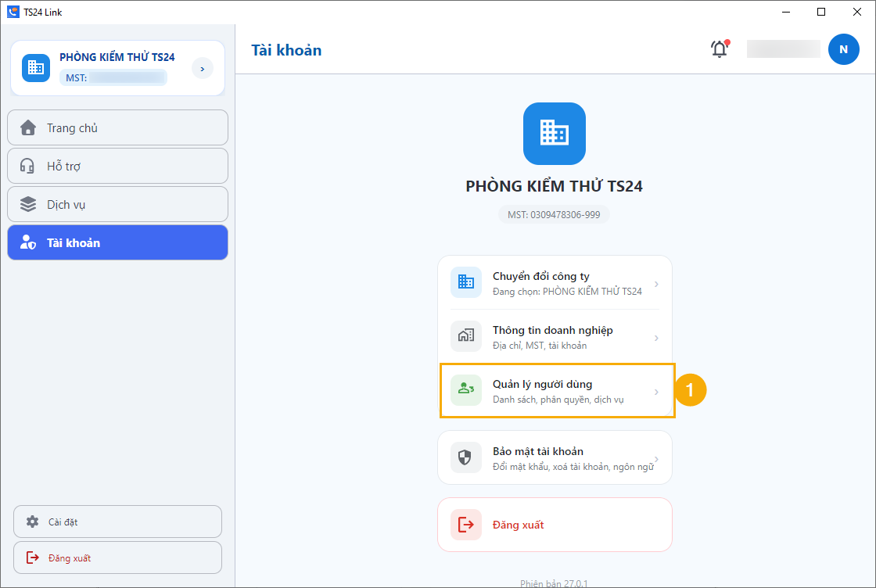Click the red logout icon in main panel
The height and width of the screenshot is (588, 876).
pos(466,525)
